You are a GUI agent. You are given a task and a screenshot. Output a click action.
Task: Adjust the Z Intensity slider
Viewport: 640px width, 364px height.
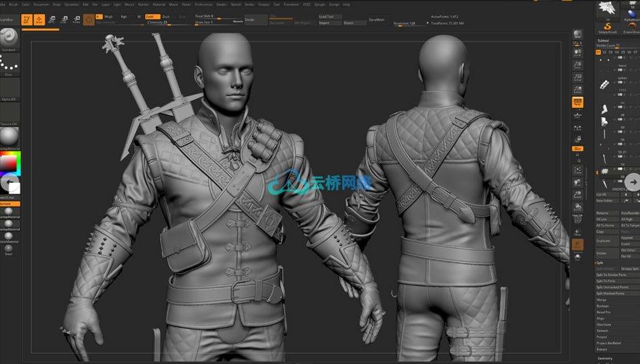pyautogui.click(x=169, y=23)
